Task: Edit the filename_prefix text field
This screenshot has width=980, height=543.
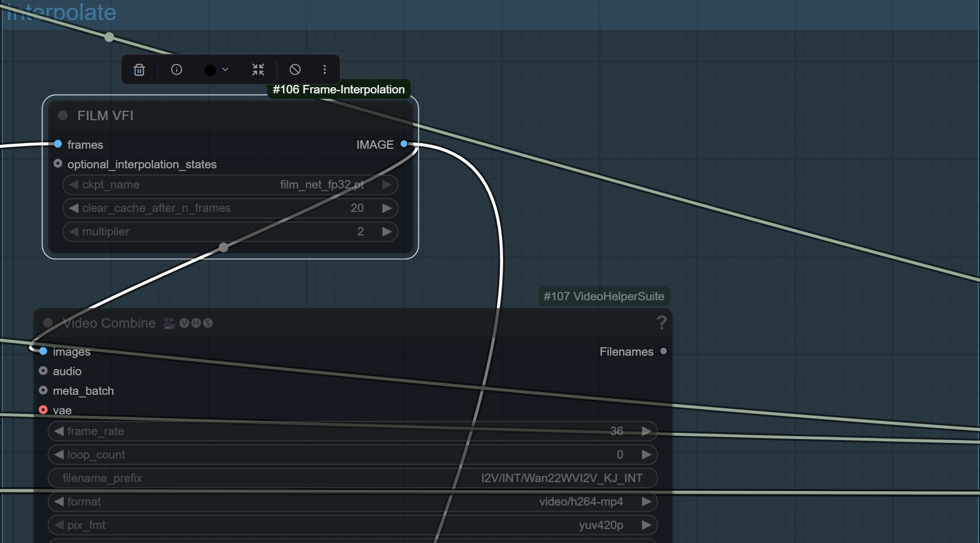Action: pyautogui.click(x=353, y=478)
